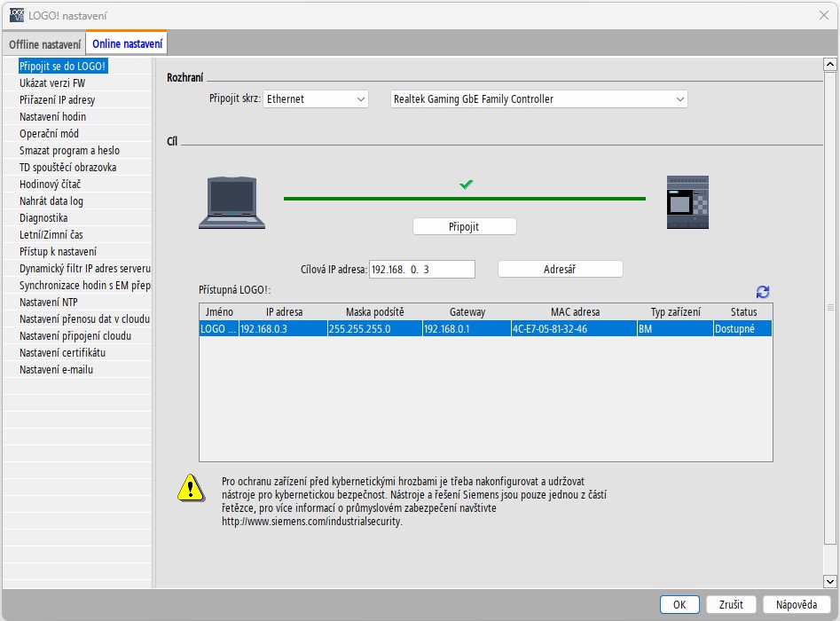Sort table by Jméno column header
Viewport: 840px width, 621px height.
point(219,312)
